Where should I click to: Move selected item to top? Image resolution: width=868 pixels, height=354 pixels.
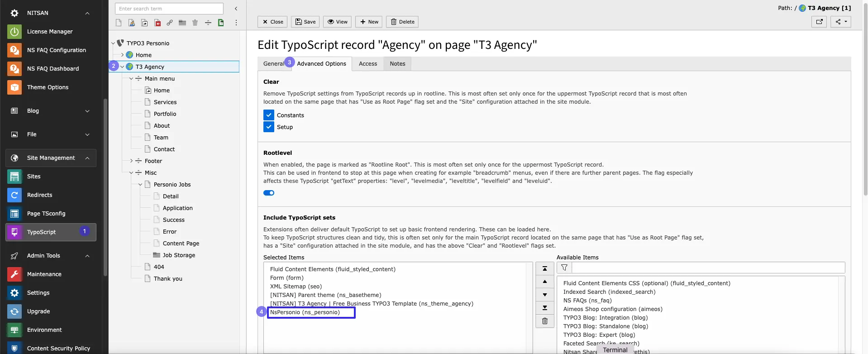[x=545, y=268]
